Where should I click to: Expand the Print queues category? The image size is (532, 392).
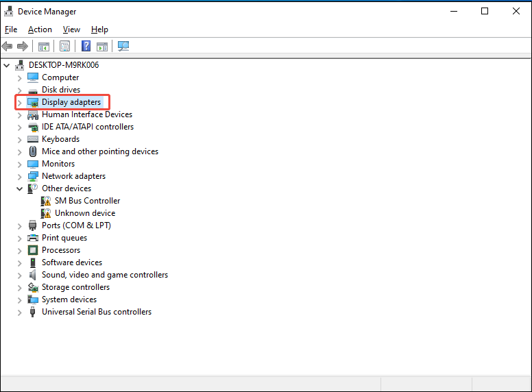pos(20,238)
